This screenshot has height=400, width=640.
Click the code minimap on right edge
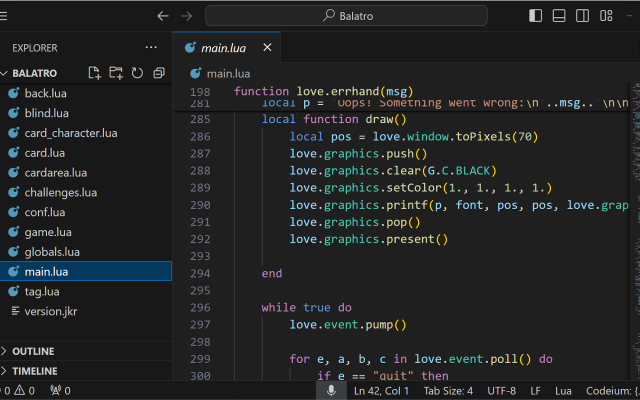(x=636, y=229)
